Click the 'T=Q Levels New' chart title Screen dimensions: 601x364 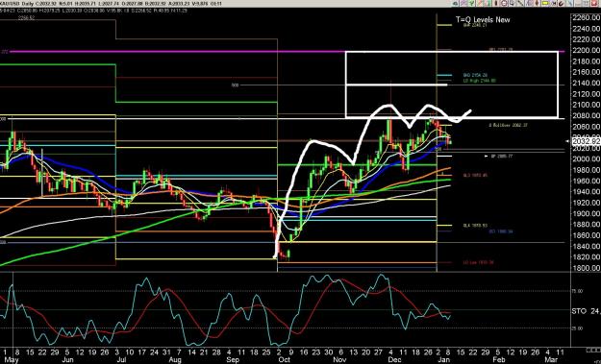tap(483, 19)
